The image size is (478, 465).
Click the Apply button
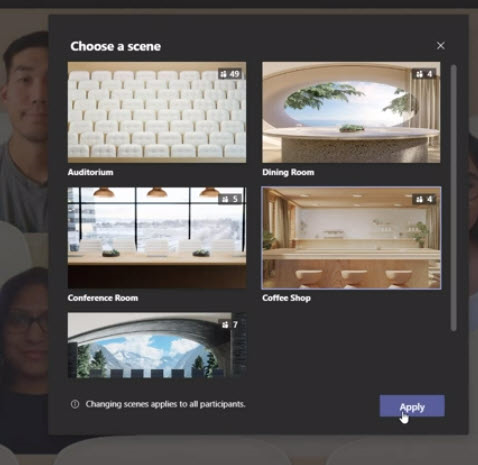coord(412,406)
